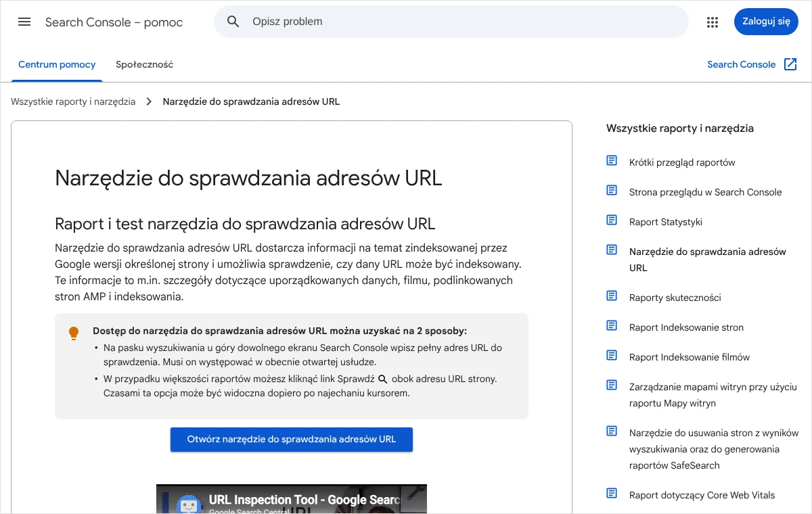The height and width of the screenshot is (514, 812).
Task: Click the document icon beside Raport Statystyki
Action: [x=612, y=220]
